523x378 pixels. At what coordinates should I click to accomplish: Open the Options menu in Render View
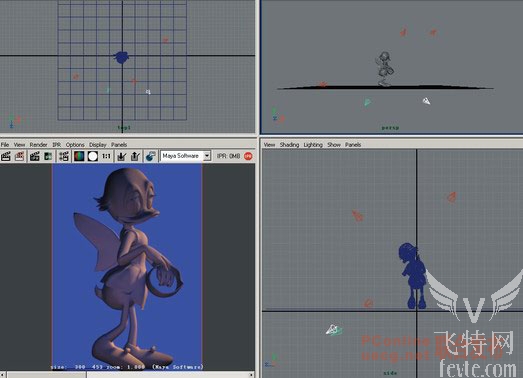[x=75, y=145]
